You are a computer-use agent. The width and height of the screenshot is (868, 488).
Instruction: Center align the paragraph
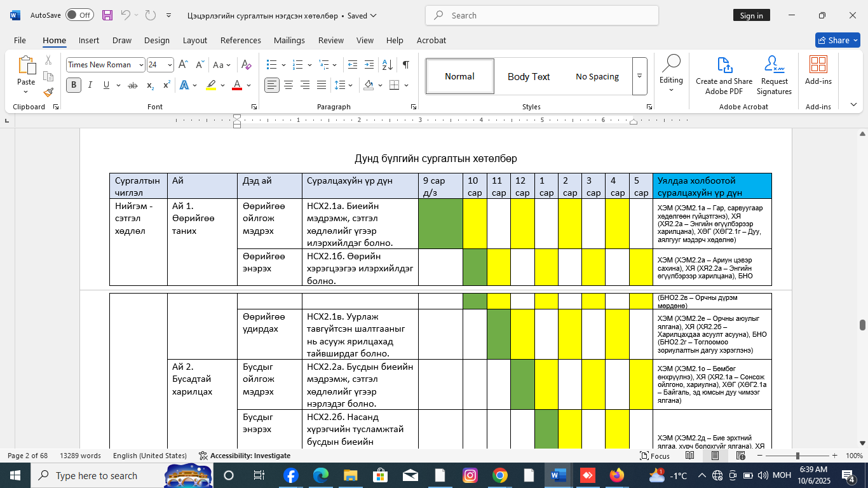point(288,85)
